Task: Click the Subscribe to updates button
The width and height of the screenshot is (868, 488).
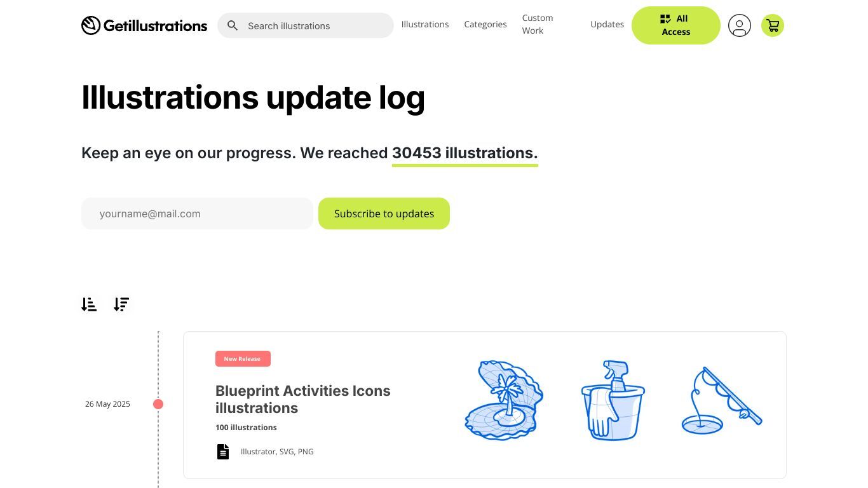Action: [x=384, y=213]
